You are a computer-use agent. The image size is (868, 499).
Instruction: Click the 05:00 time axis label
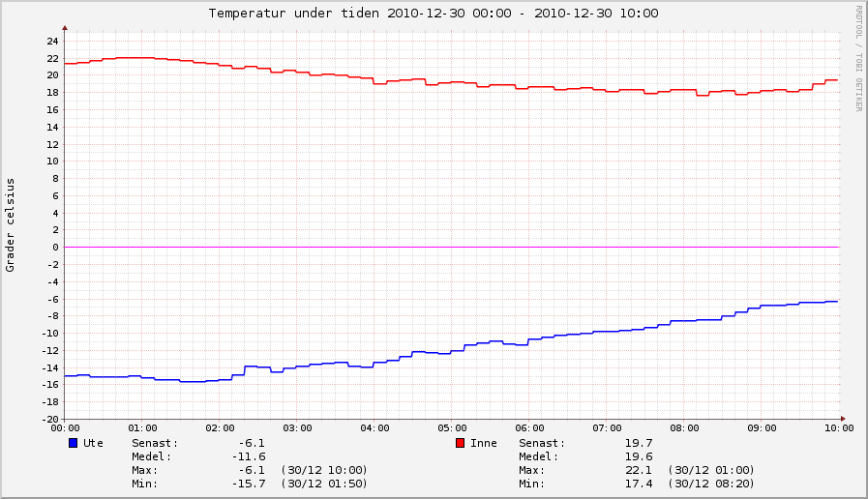(452, 428)
